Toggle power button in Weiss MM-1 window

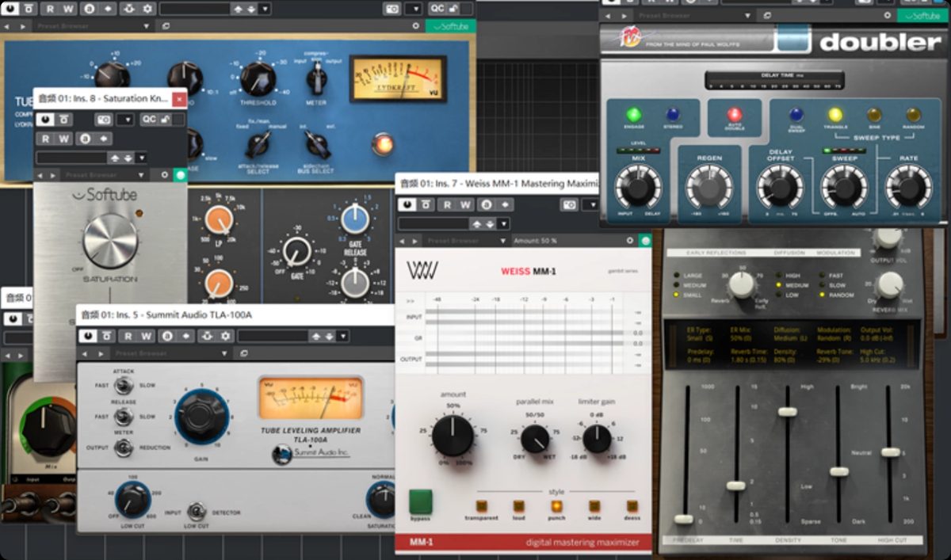pos(407,204)
